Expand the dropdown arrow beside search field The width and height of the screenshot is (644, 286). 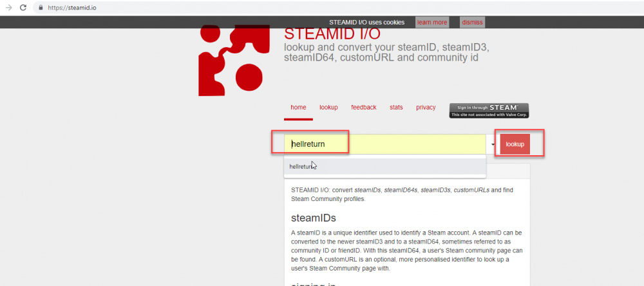(x=493, y=145)
